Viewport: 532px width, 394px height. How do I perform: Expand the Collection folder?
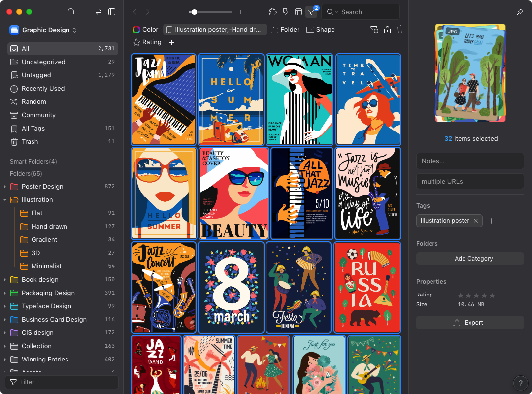point(5,346)
